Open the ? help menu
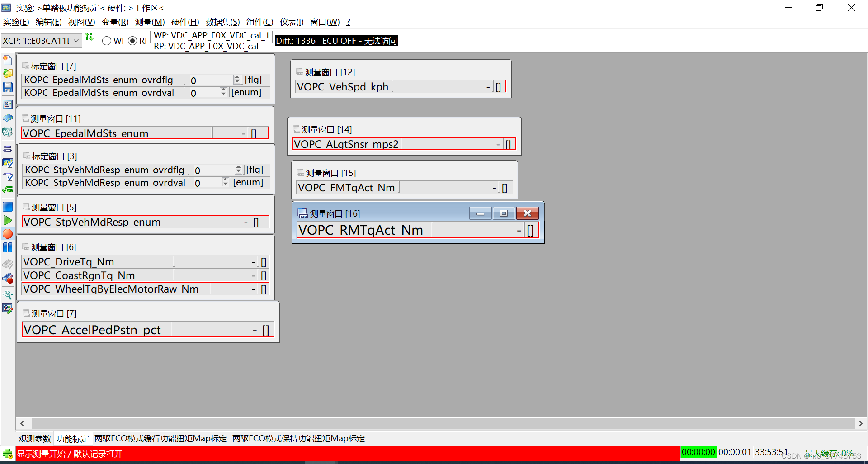The height and width of the screenshot is (464, 868). click(348, 22)
